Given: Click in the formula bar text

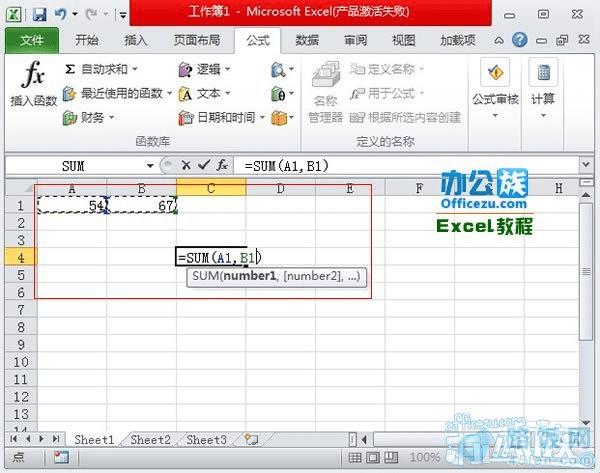Looking at the screenshot, I should click(x=287, y=166).
